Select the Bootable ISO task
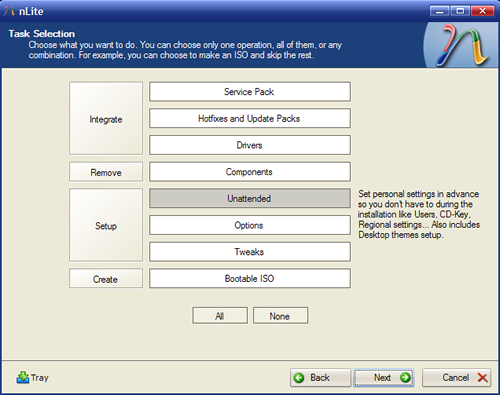Viewport: 500px width, 395px height. (x=250, y=278)
